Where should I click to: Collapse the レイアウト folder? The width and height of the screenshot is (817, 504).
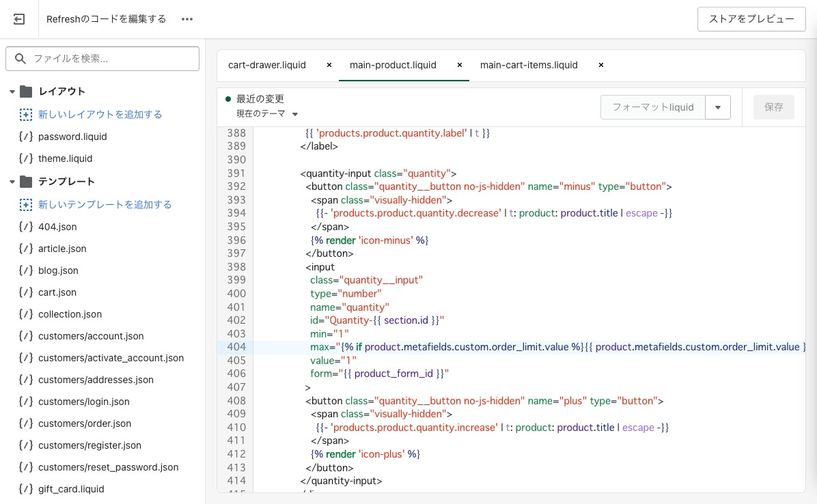12,92
